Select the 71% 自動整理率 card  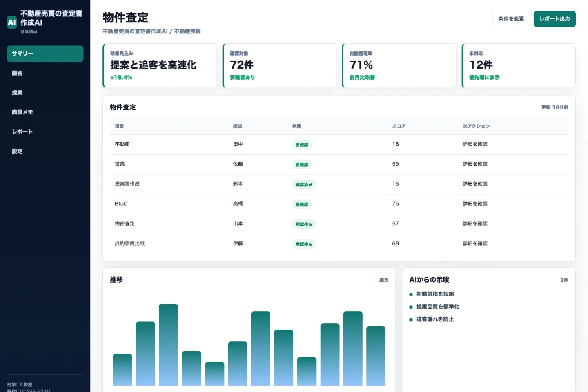pyautogui.click(x=399, y=65)
